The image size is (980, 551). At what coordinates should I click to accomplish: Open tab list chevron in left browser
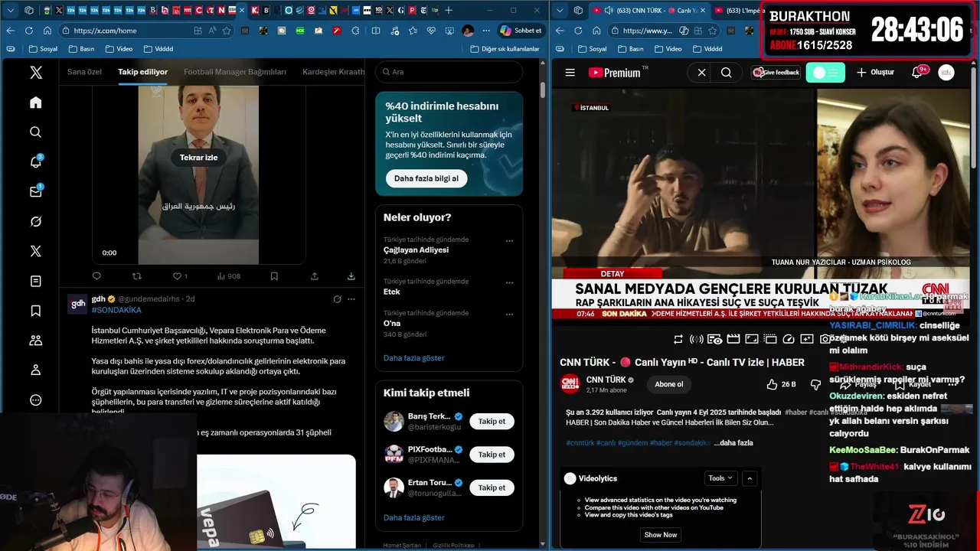pyautogui.click(x=10, y=10)
